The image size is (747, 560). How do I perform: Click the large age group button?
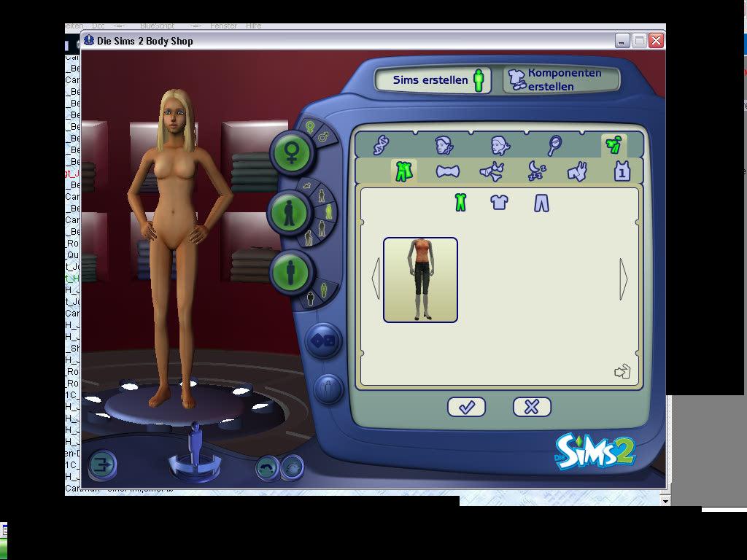coord(290,213)
